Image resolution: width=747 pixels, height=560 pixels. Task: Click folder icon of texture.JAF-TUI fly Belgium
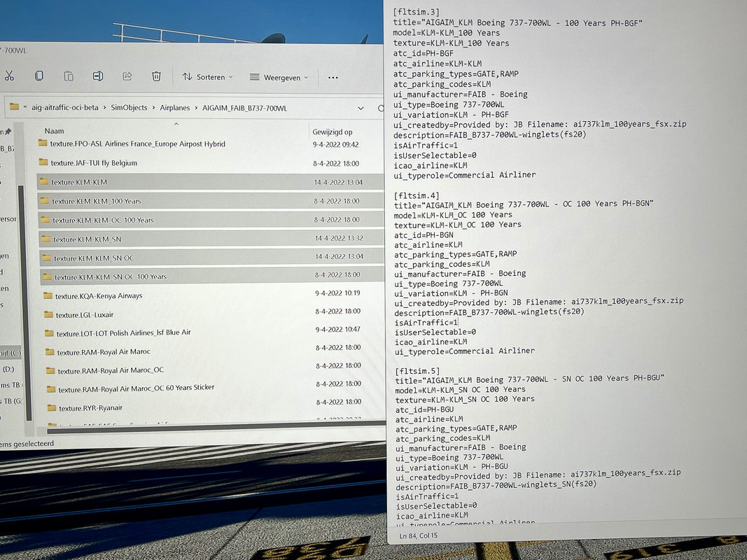[43, 162]
